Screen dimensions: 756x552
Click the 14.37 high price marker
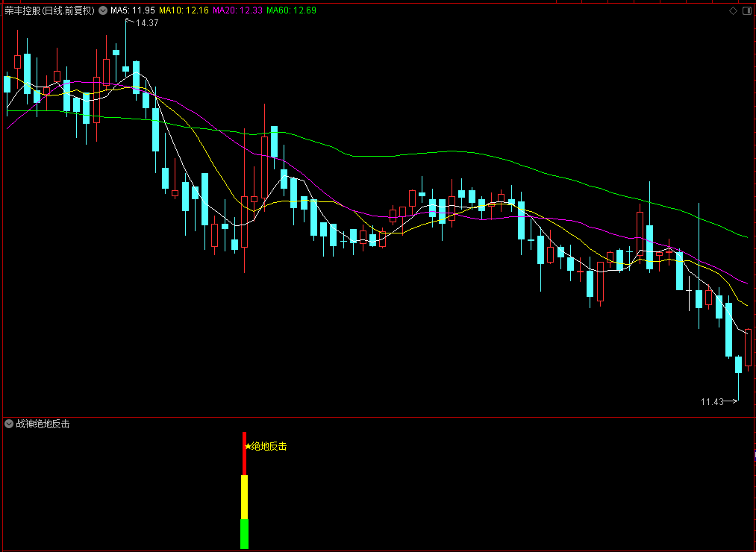coord(146,22)
